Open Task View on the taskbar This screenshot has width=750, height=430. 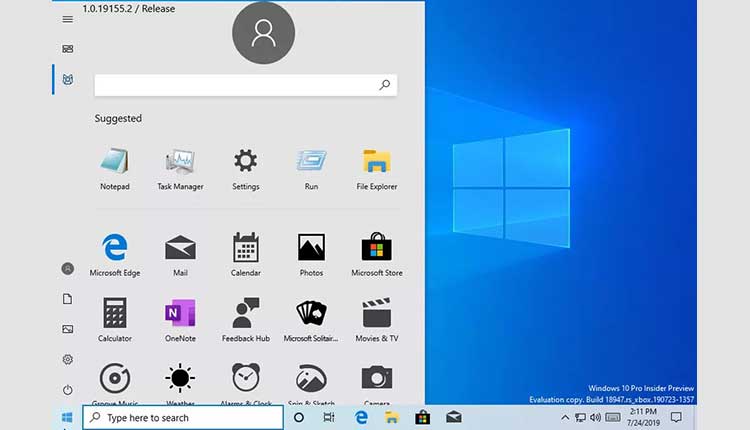329,418
